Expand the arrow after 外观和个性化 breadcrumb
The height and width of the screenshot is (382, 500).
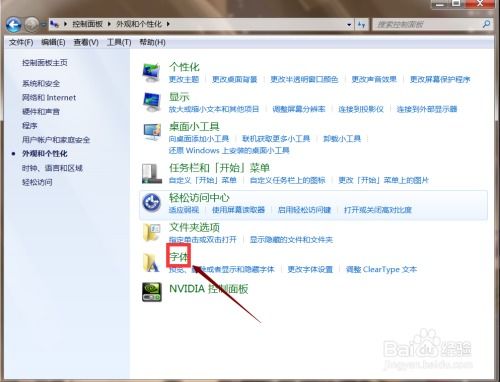tap(168, 24)
